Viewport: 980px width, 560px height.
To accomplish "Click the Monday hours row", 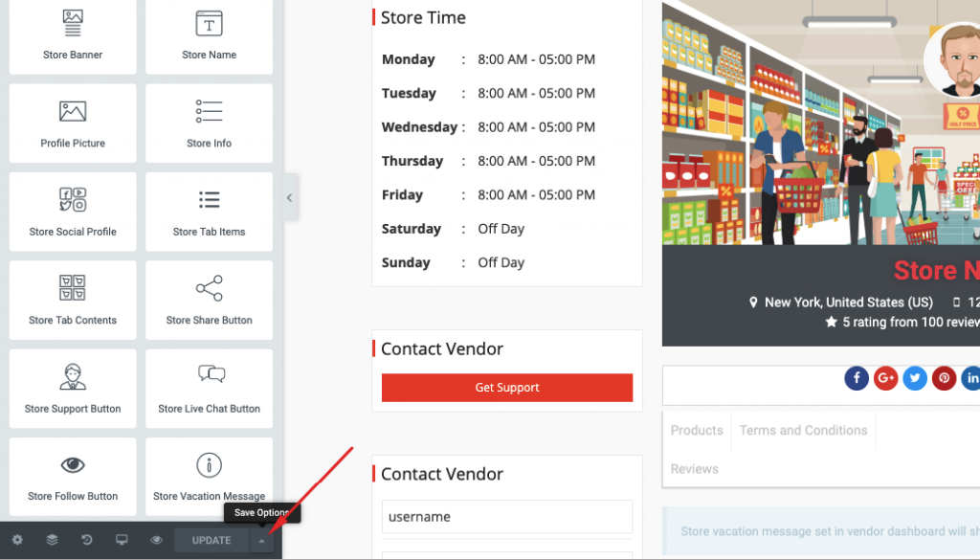I will point(488,59).
